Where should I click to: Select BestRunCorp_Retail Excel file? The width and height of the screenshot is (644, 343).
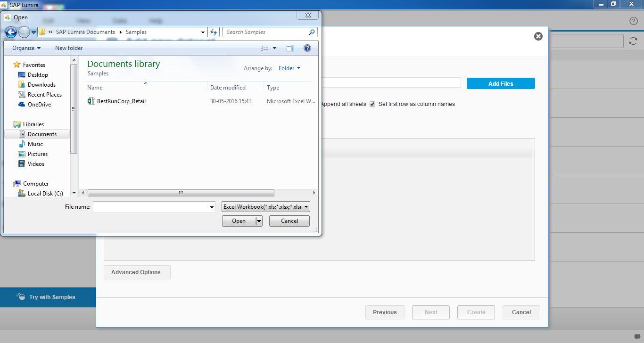pyautogui.click(x=121, y=101)
